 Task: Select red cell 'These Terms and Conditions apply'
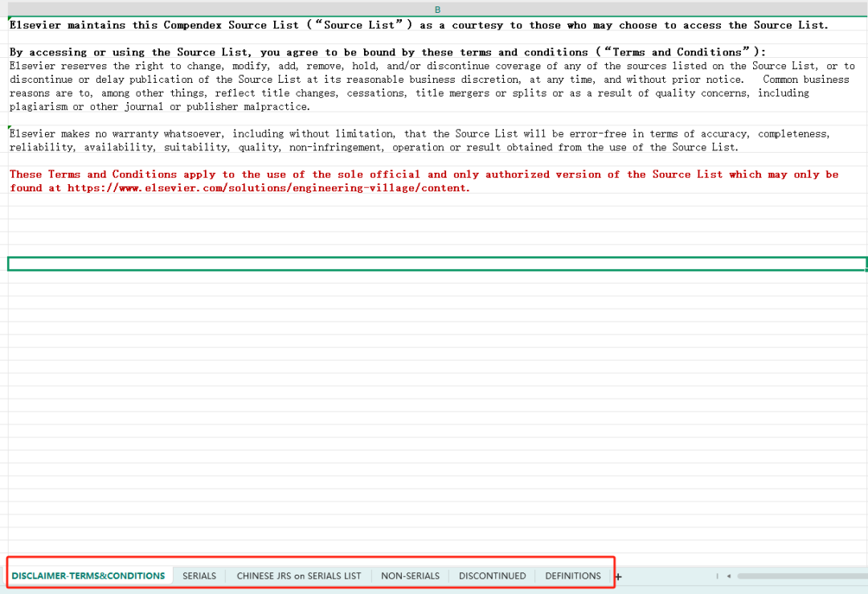coord(437,181)
